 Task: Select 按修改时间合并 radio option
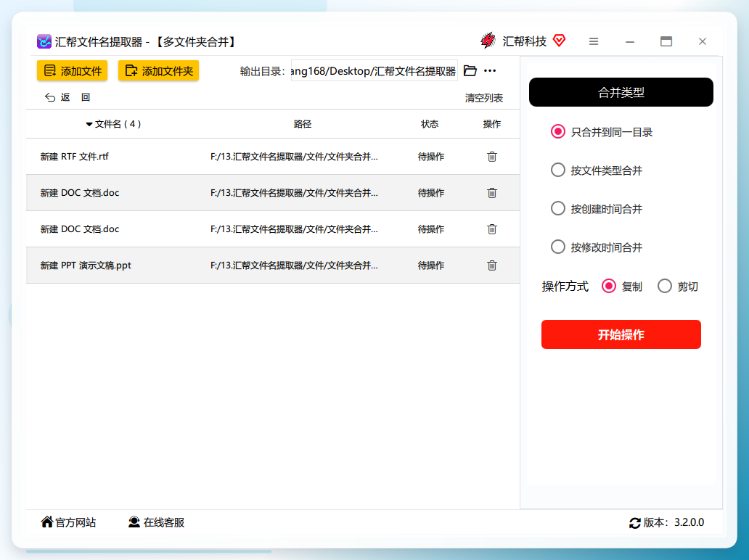coord(558,247)
